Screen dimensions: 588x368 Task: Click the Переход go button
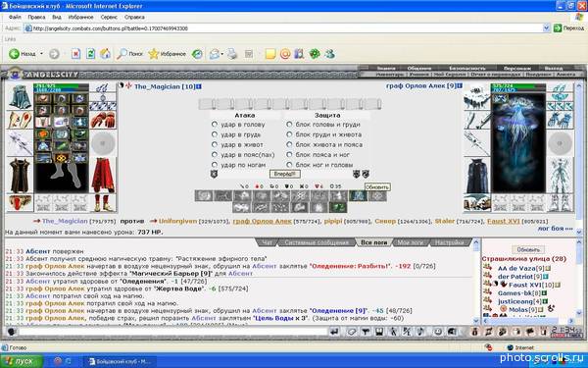(569, 27)
